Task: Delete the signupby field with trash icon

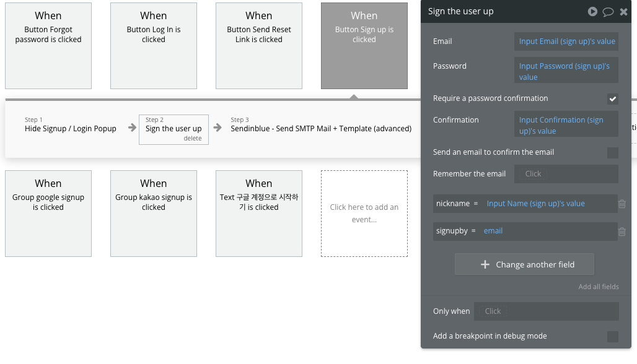Action: [x=622, y=232]
